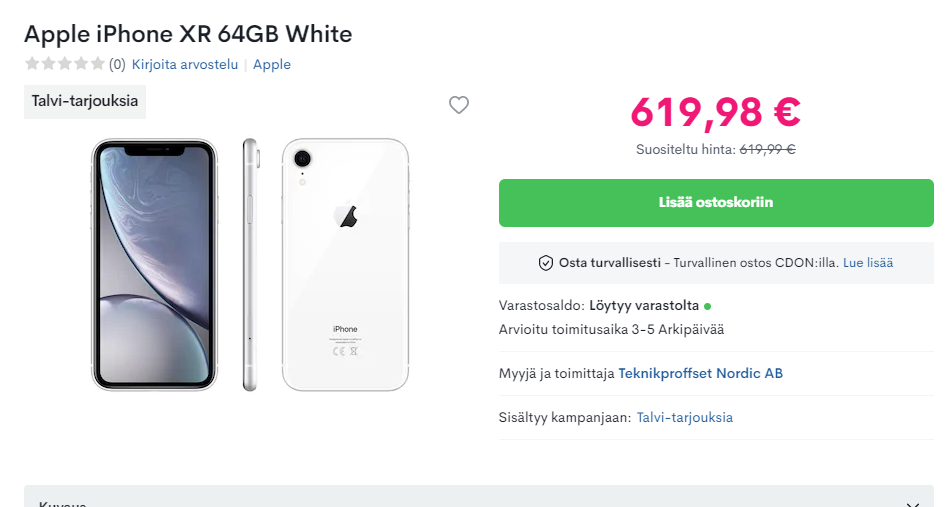Select the iPhone front view image
The width and height of the screenshot is (951, 507).
click(x=154, y=264)
